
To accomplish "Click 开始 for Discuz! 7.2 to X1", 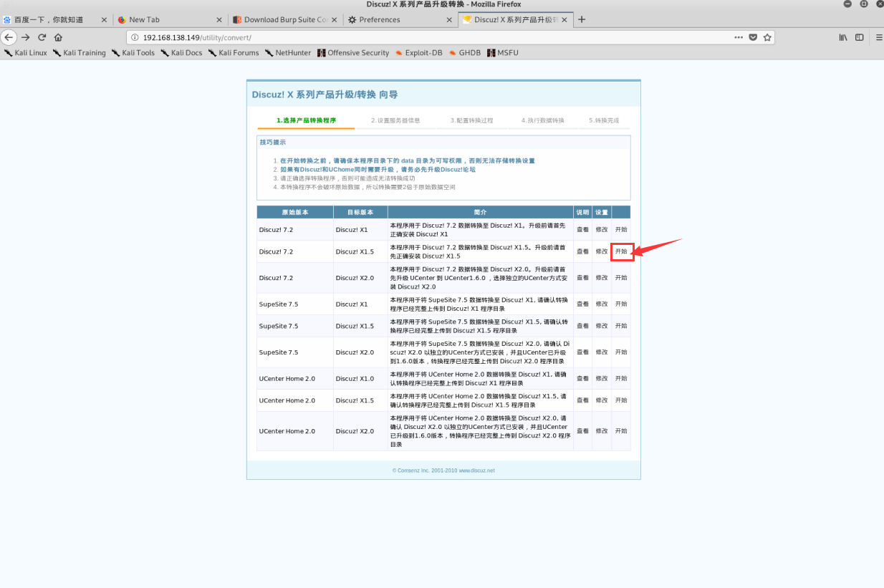I will coord(621,230).
